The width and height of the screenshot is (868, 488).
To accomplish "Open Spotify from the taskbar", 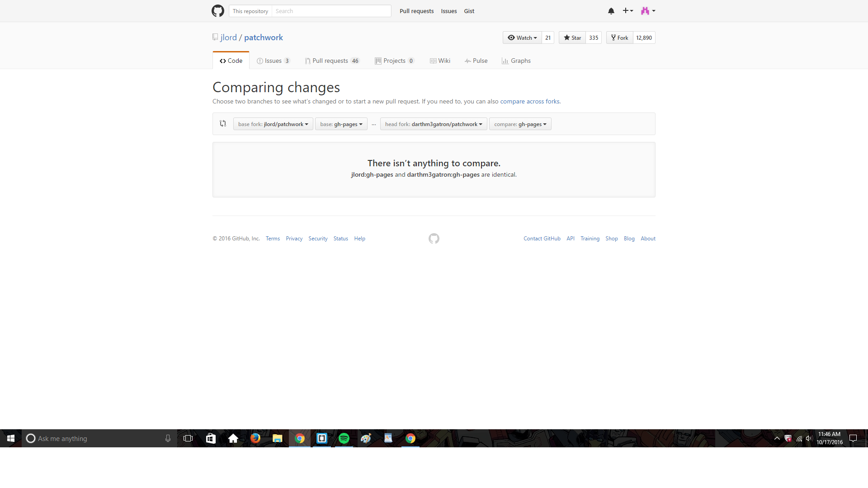I will [x=344, y=438].
